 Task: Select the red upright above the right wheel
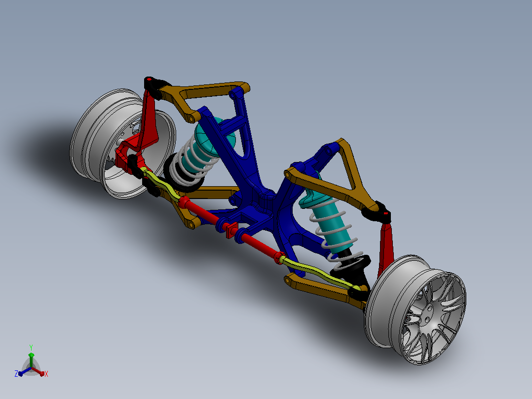pos(385,248)
